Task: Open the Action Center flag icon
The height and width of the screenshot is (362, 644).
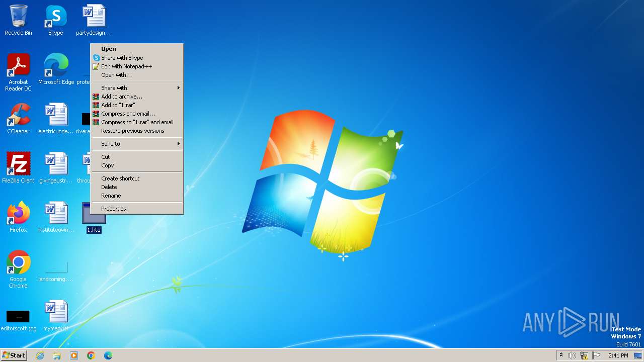Action: 596,355
